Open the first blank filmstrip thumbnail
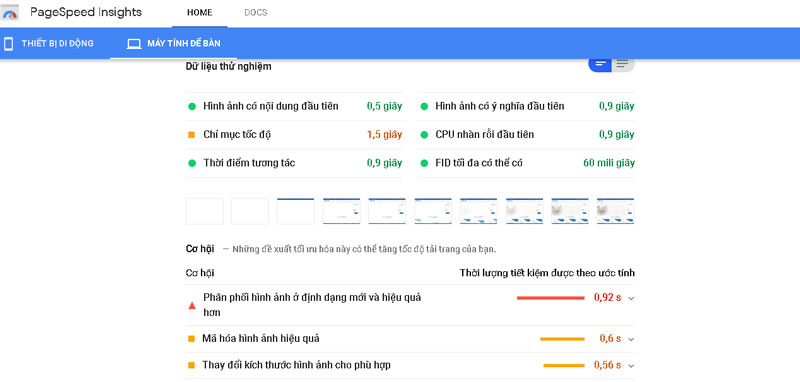800x382 pixels. click(x=205, y=211)
